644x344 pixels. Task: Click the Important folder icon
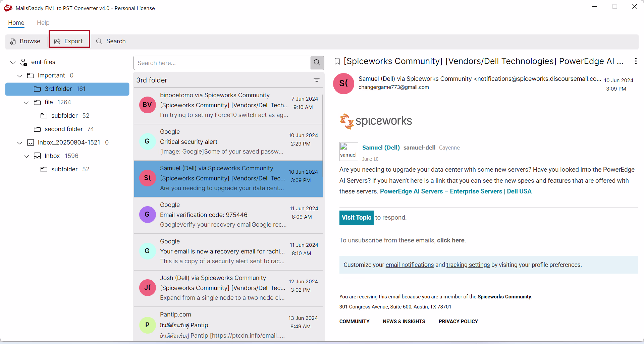tap(31, 75)
